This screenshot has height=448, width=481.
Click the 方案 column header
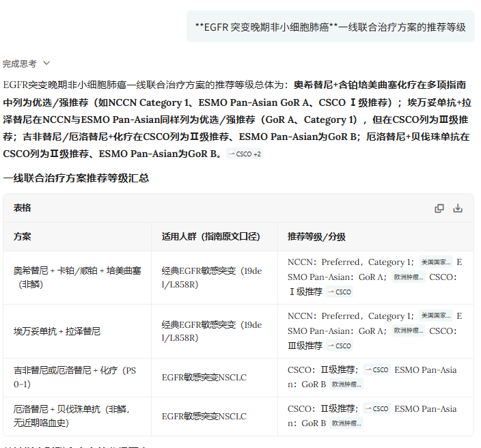22,237
